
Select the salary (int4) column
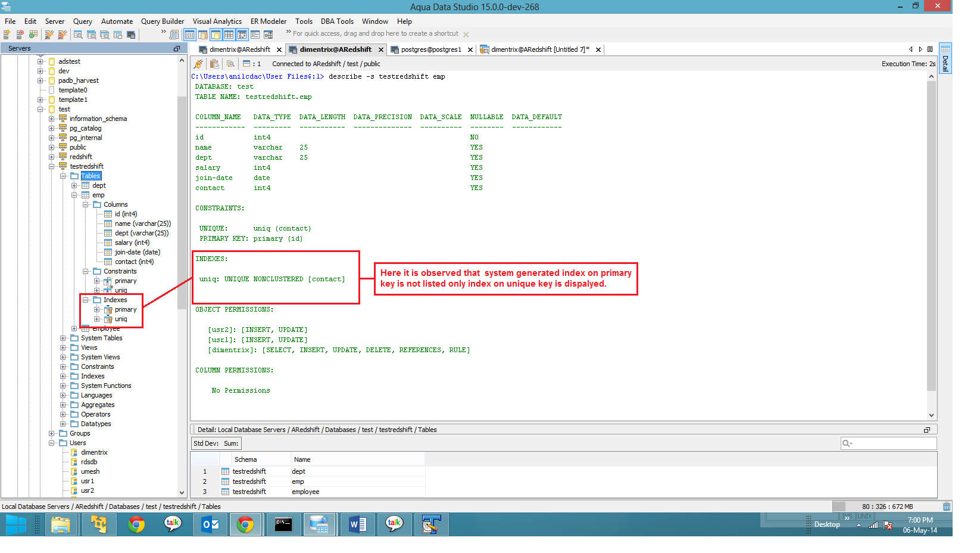(132, 243)
